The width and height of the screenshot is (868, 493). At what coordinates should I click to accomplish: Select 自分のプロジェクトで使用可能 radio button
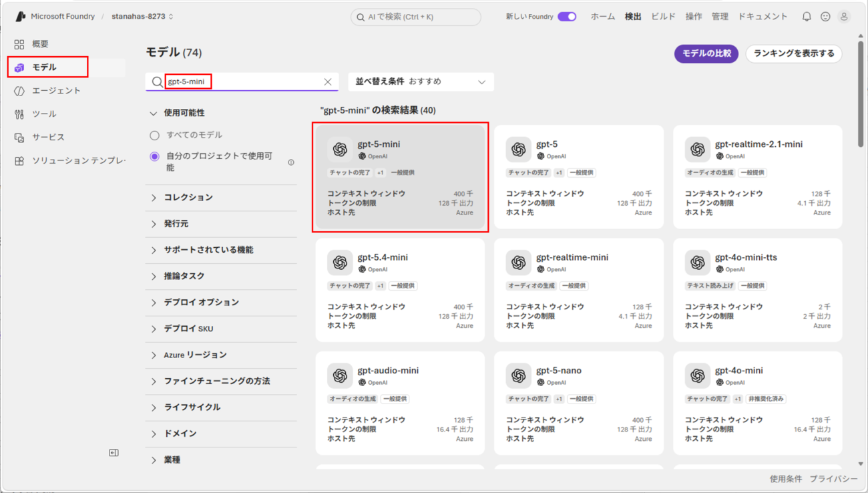click(x=155, y=156)
